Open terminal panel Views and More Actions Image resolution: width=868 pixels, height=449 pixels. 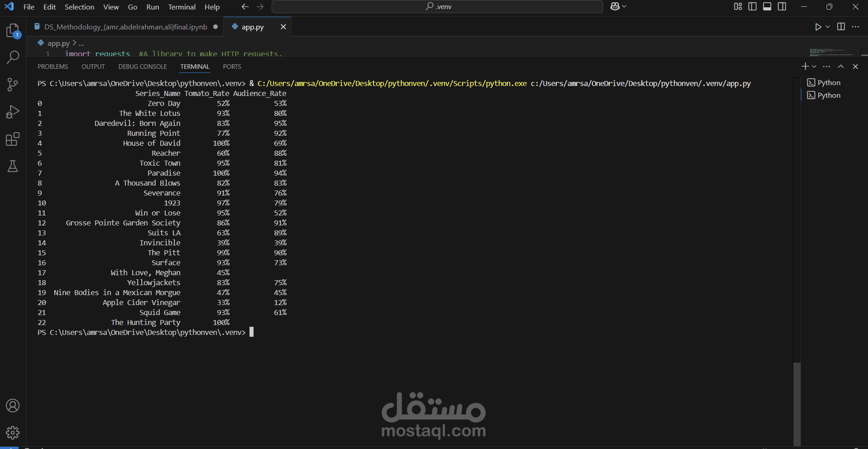[827, 67]
